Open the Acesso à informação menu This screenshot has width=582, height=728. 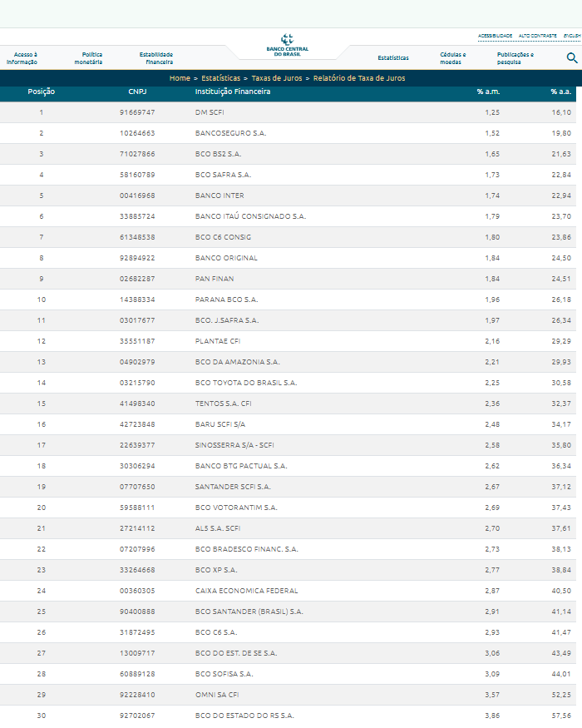coord(22,58)
